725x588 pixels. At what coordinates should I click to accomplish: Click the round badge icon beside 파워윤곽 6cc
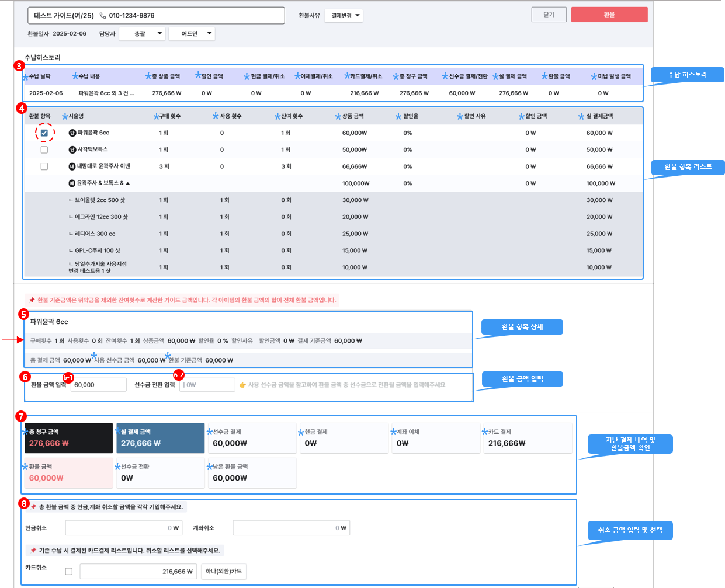point(72,133)
